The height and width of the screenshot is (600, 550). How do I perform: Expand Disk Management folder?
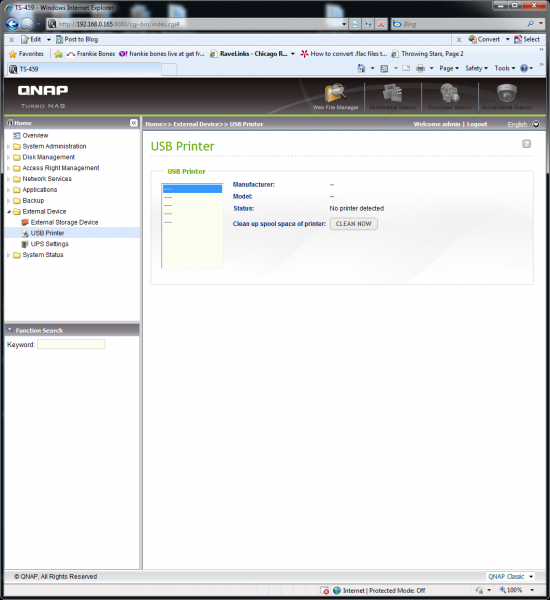point(8,157)
